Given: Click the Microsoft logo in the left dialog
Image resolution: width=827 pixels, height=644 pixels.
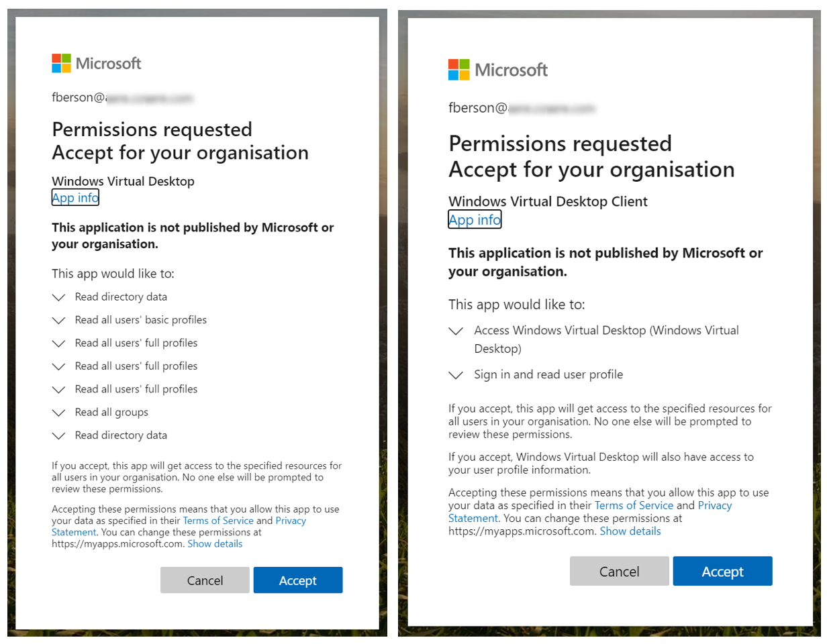Looking at the screenshot, I should click(97, 63).
